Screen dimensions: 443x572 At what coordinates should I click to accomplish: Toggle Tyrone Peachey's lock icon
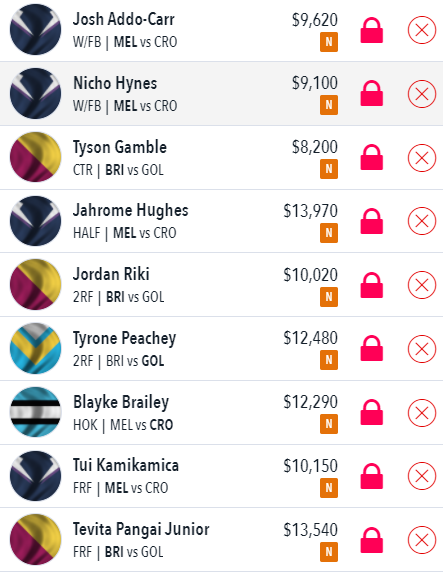(371, 348)
